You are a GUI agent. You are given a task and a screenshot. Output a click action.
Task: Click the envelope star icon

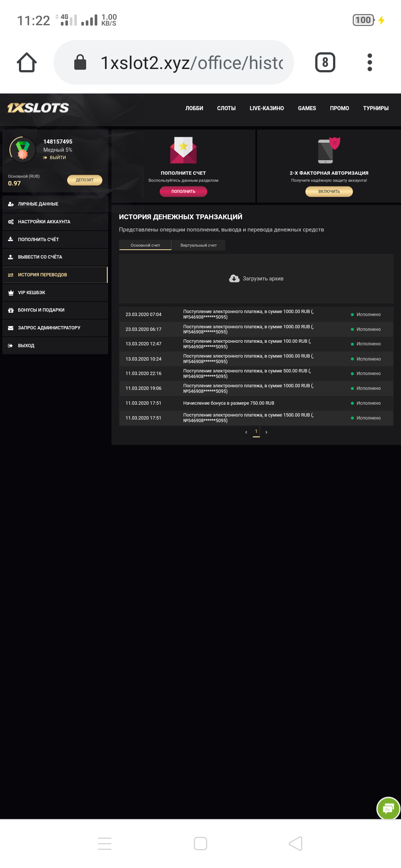coord(183,150)
